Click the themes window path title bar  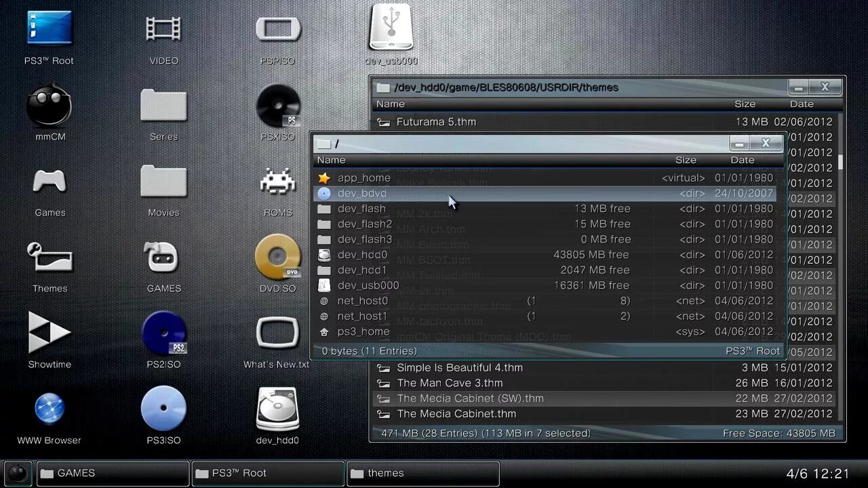(x=580, y=87)
